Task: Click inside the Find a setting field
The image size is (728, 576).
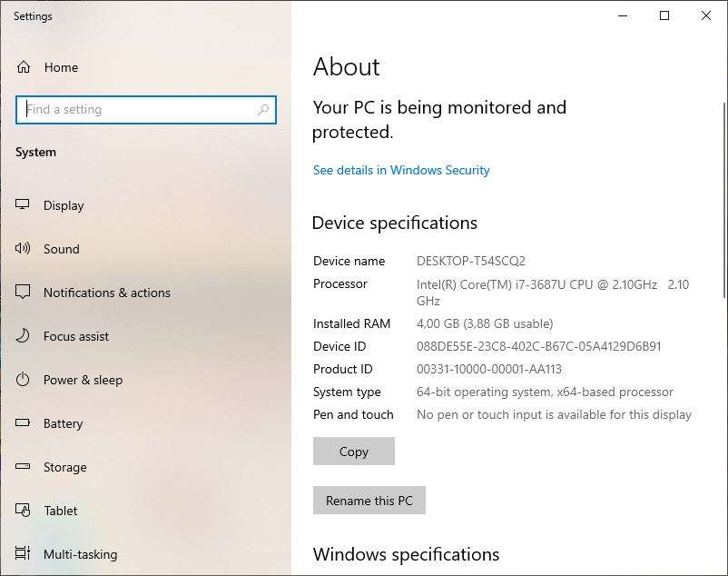Action: tap(136, 109)
